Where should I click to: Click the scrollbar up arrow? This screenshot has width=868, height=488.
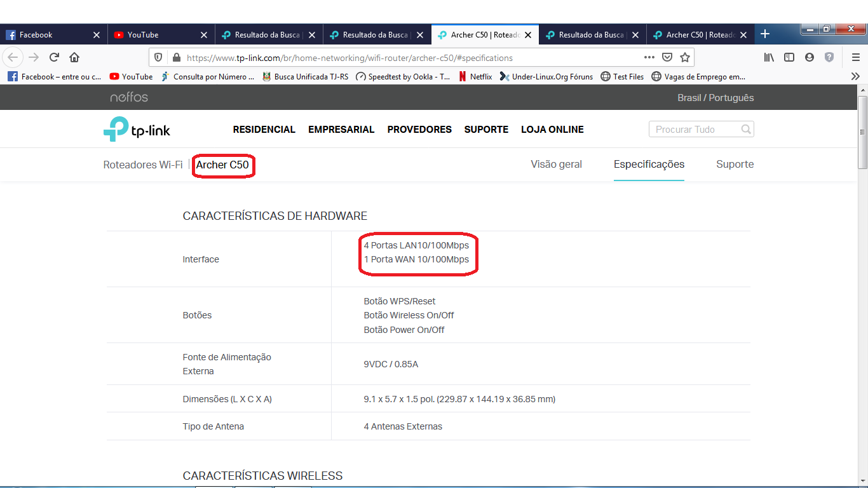coord(862,90)
